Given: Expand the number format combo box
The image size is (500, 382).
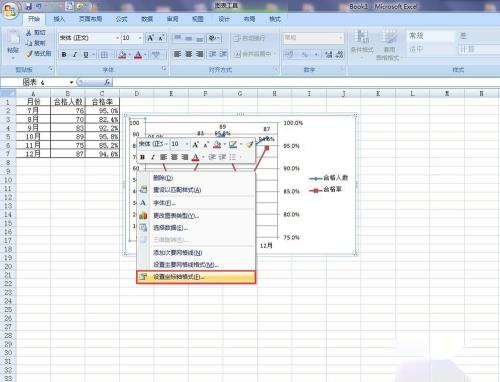Looking at the screenshot, I should point(341,38).
